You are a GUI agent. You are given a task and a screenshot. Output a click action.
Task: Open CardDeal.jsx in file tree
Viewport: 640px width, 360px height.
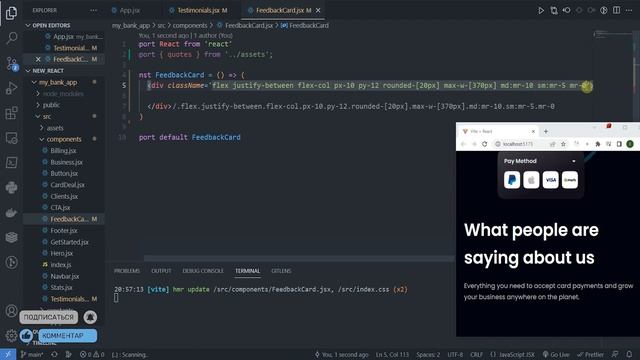67,185
